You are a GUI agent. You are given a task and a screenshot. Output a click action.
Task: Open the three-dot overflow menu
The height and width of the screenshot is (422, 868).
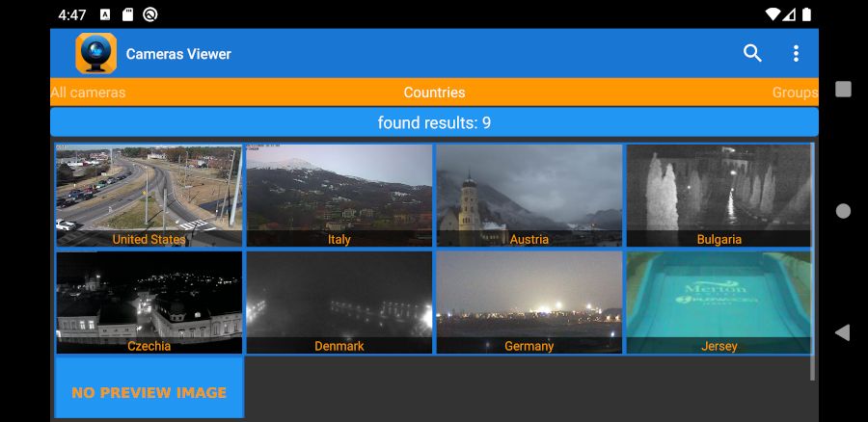pyautogui.click(x=796, y=54)
